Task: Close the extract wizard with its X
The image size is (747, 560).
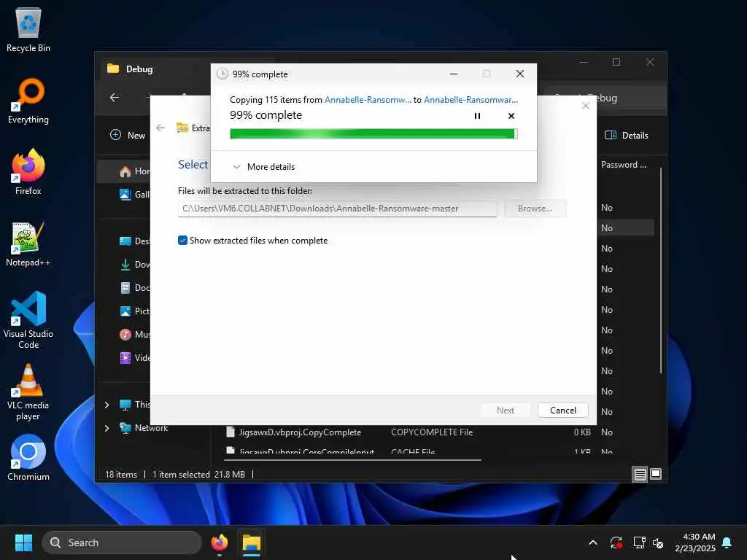Action: [586, 106]
